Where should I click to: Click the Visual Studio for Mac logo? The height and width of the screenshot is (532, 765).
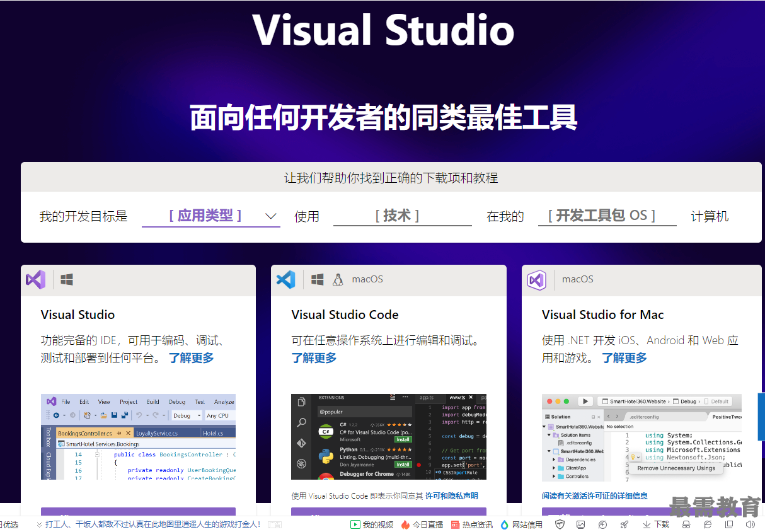pyautogui.click(x=536, y=279)
